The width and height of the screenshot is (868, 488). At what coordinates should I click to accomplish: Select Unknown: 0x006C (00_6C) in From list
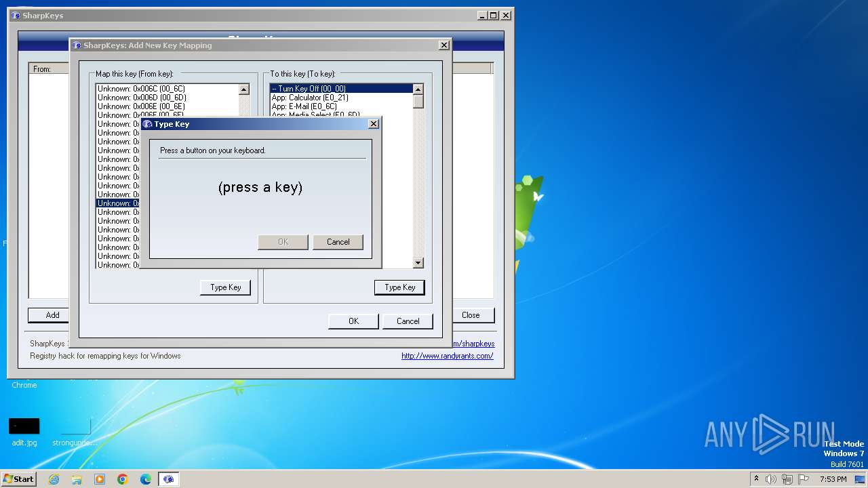tap(141, 89)
